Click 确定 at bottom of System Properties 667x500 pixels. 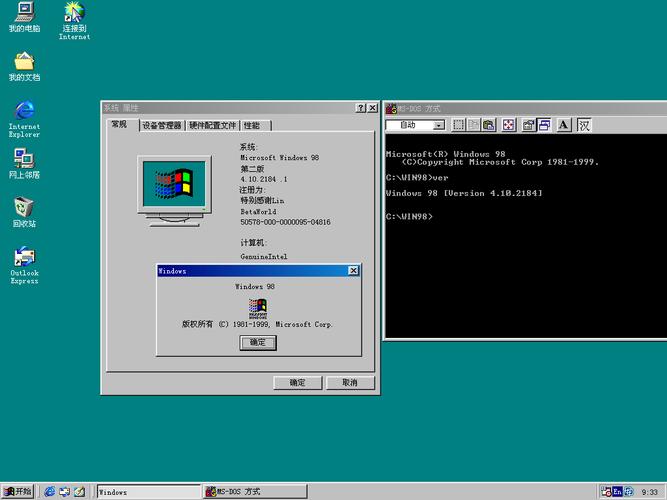(x=297, y=383)
